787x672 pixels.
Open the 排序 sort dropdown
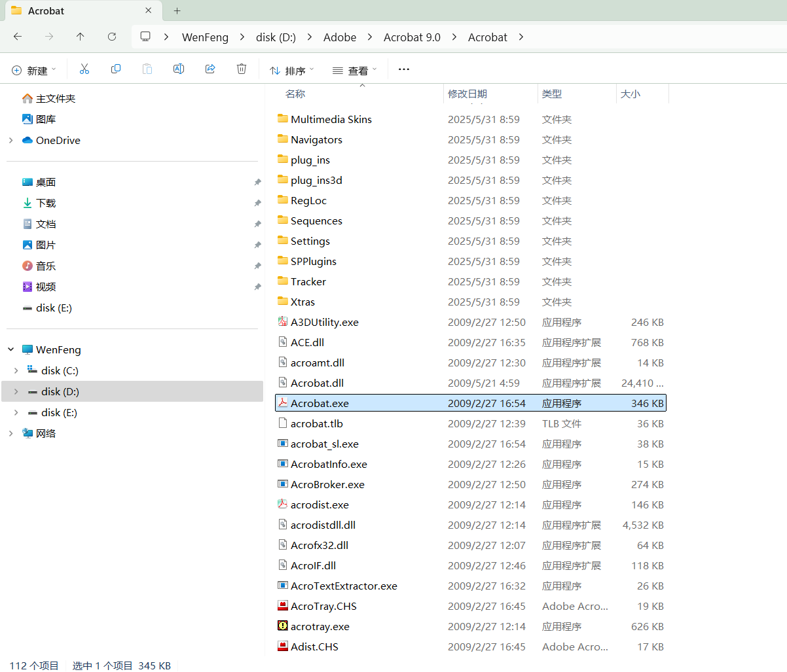(292, 70)
